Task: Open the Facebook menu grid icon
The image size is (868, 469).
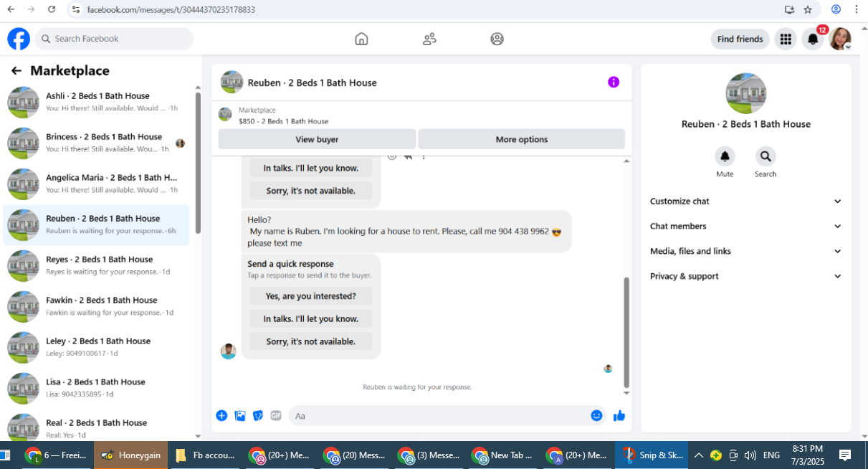Action: point(786,39)
